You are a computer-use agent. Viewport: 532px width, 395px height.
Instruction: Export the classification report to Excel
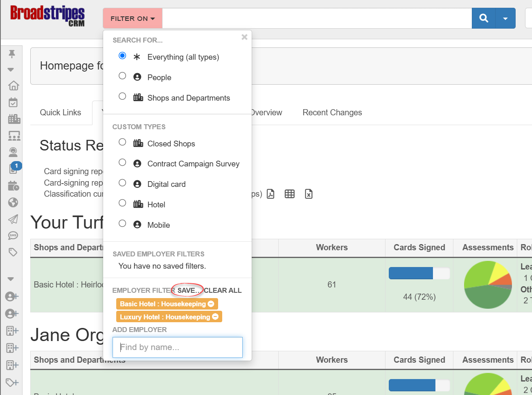tap(309, 194)
